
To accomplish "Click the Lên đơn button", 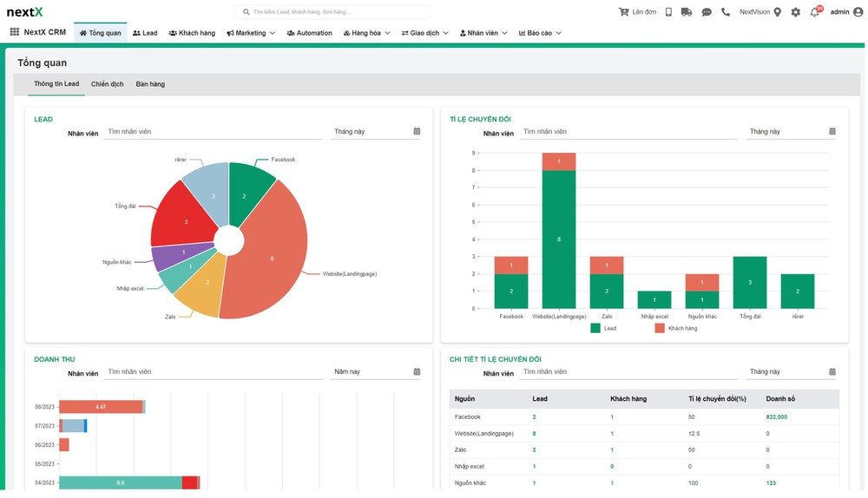I will click(637, 12).
